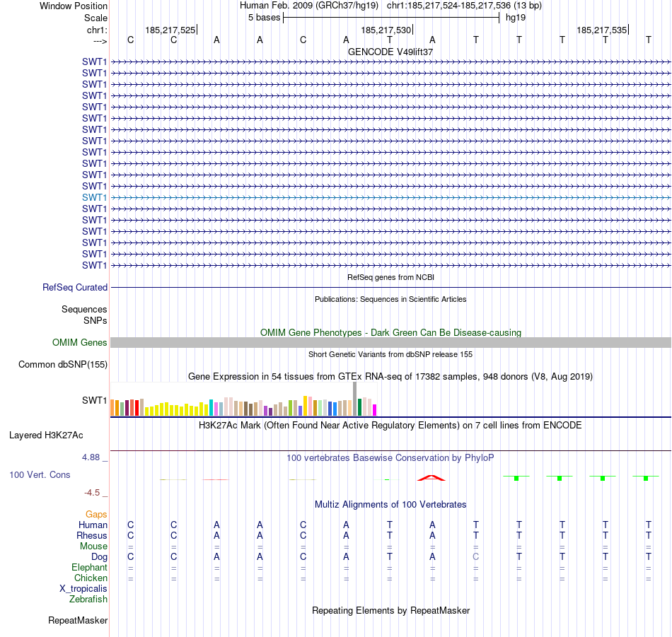This screenshot has height=637, width=672.
Task: Click the Zebrafish species label
Action: [88, 599]
